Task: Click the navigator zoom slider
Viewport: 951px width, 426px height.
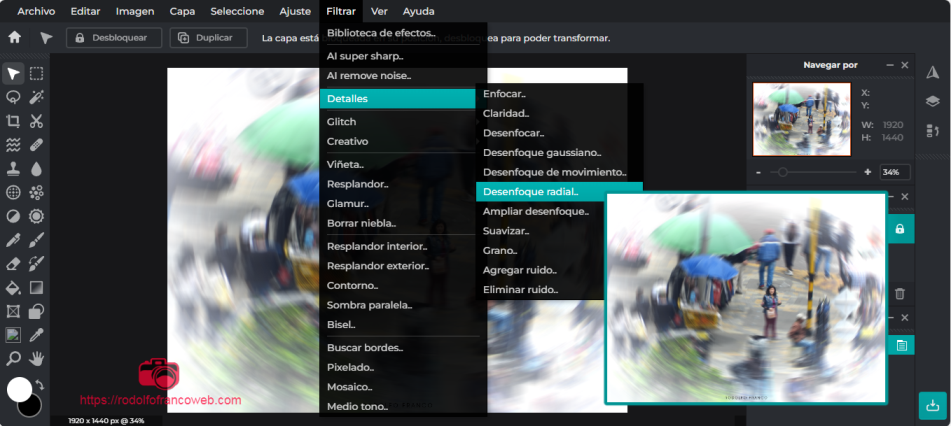Action: (782, 172)
